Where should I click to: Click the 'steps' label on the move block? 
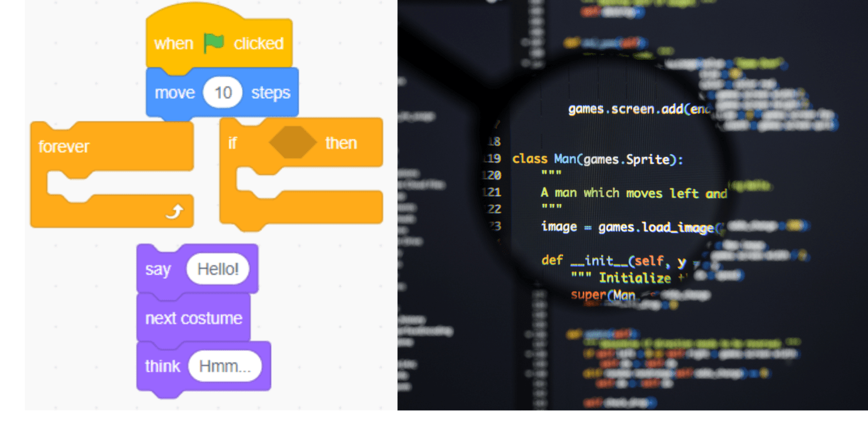coord(271,93)
